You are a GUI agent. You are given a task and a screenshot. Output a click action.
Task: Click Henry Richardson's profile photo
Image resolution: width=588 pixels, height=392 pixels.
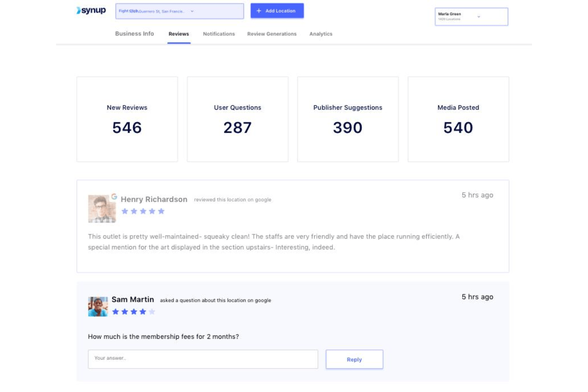102,209
